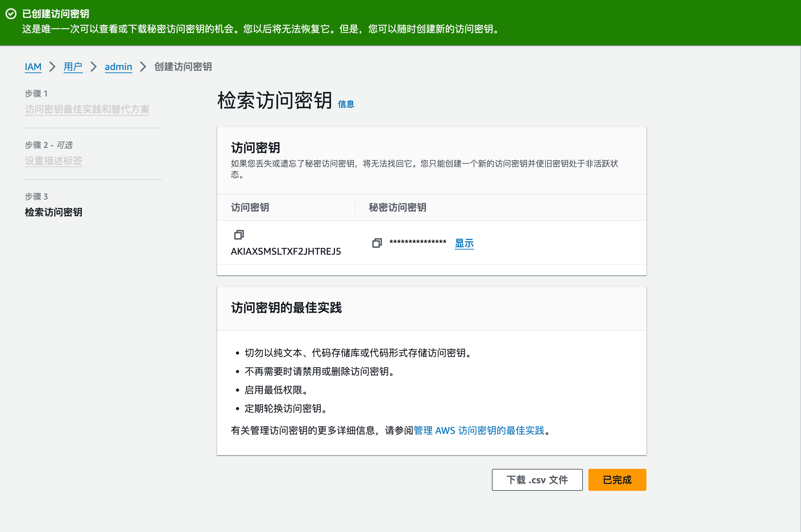The image size is (801, 532).
Task: Click 访问密钥的最佳实践 section heading
Action: [286, 308]
